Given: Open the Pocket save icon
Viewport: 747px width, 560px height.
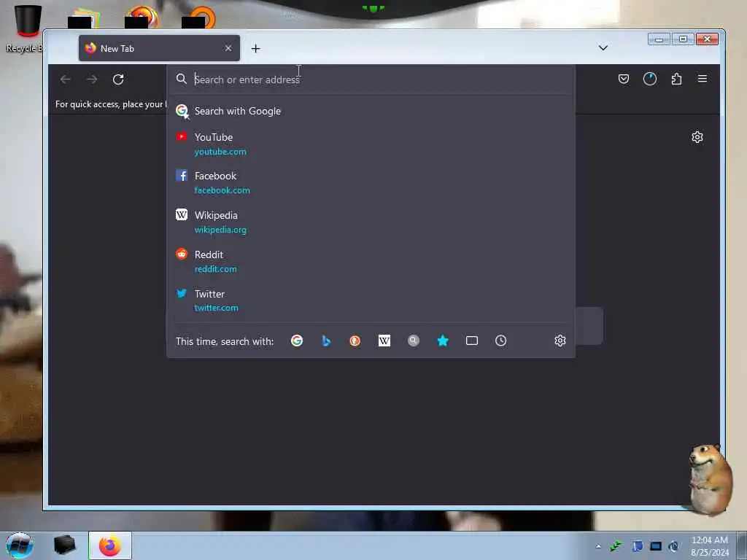Looking at the screenshot, I should pyautogui.click(x=624, y=79).
